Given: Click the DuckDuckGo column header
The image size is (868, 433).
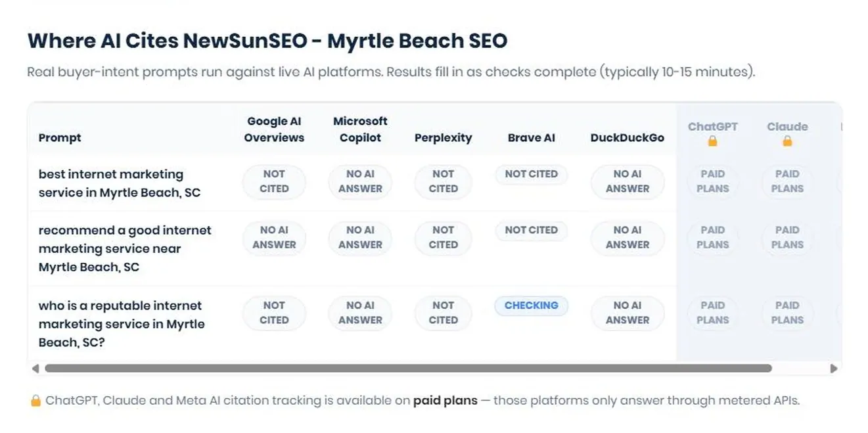Looking at the screenshot, I should click(627, 138).
